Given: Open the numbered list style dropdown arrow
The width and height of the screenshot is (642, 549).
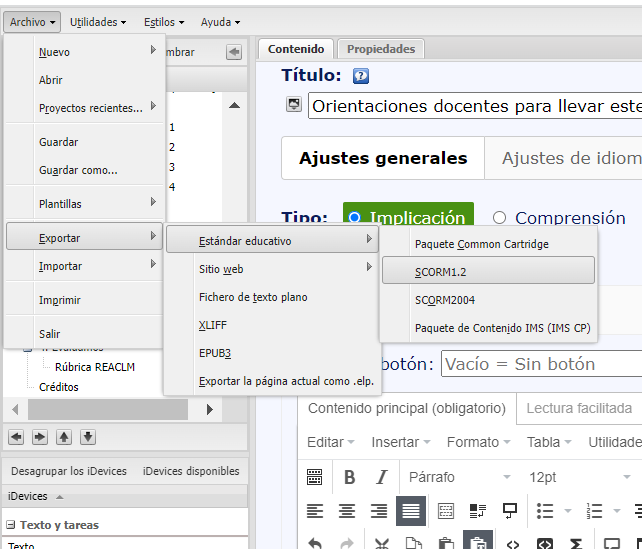Looking at the screenshot, I should (617, 511).
